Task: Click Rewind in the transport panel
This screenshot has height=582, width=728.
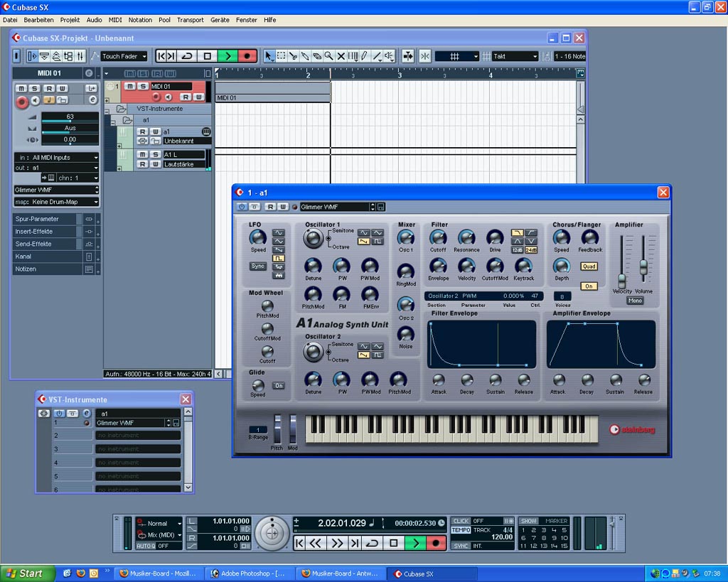Action: pos(316,543)
